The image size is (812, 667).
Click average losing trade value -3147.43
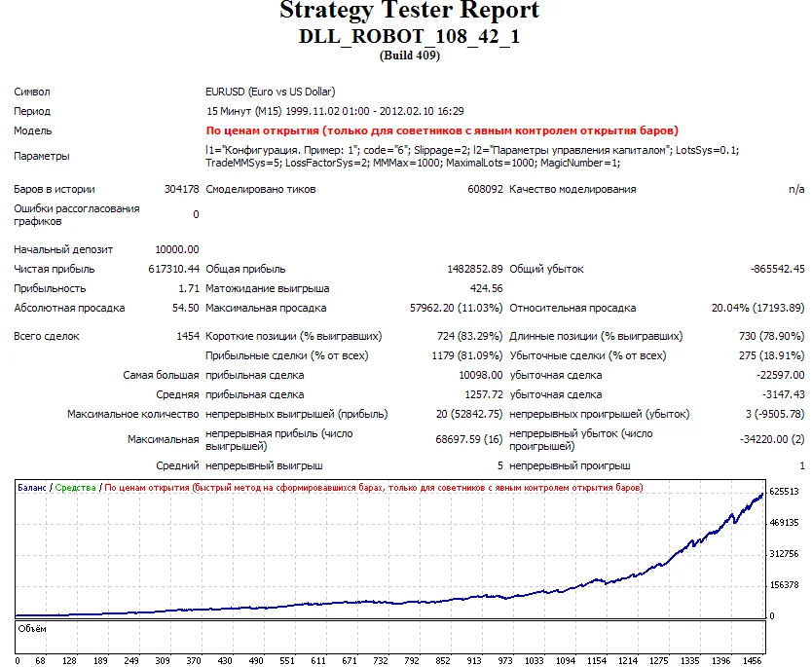tap(784, 394)
